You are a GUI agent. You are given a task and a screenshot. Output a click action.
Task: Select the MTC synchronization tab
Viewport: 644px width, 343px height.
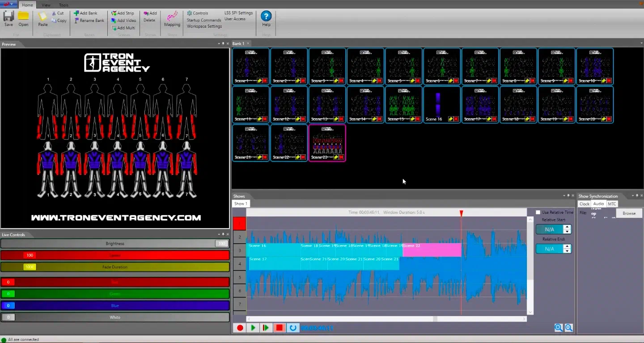pyautogui.click(x=612, y=204)
